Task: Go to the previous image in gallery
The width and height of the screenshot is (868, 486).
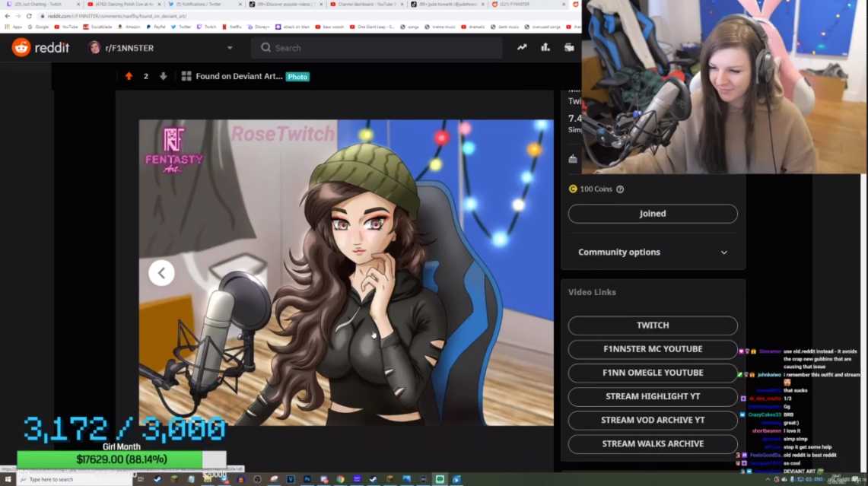Action: pyautogui.click(x=161, y=273)
